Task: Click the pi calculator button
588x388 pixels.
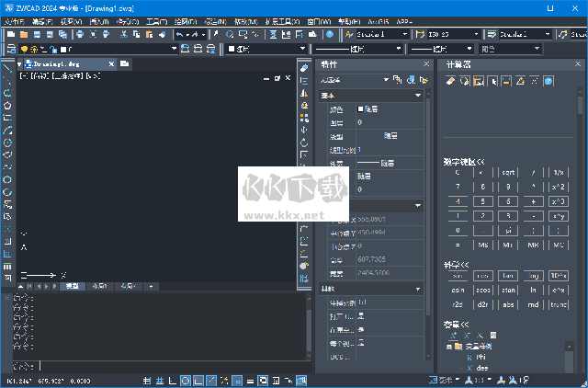Action: 508,231
